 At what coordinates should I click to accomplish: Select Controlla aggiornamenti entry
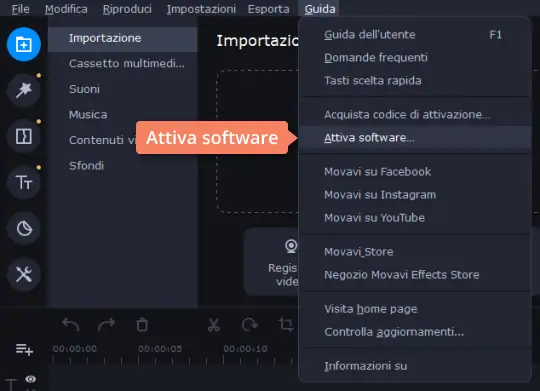pos(415,332)
